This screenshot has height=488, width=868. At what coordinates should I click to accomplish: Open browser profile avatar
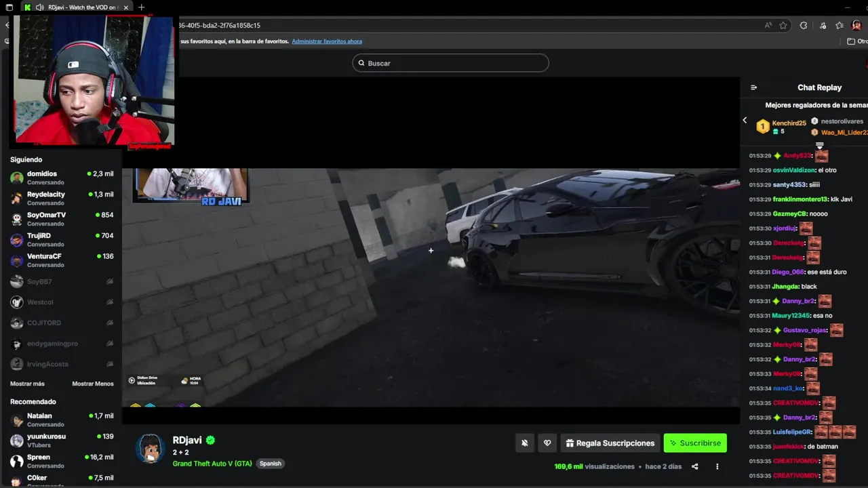click(x=856, y=25)
